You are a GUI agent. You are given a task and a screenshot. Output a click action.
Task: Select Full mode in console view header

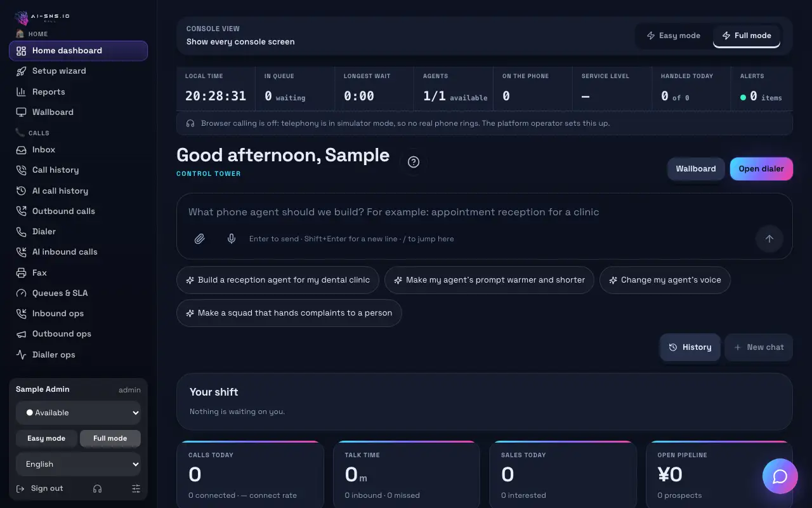(747, 36)
